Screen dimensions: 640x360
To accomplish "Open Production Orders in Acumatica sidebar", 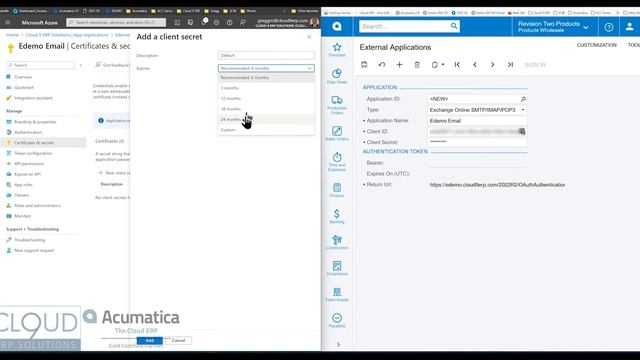I will 337,105.
